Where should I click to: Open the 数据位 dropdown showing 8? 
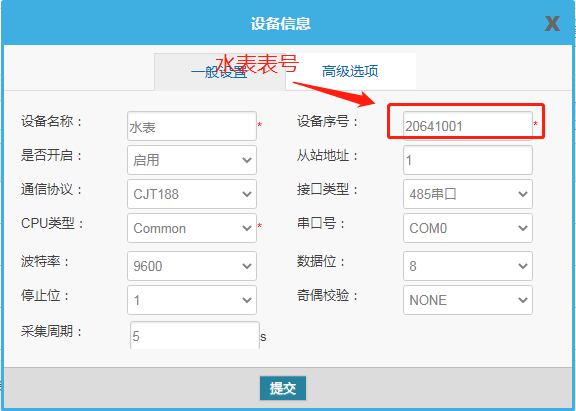click(x=468, y=266)
